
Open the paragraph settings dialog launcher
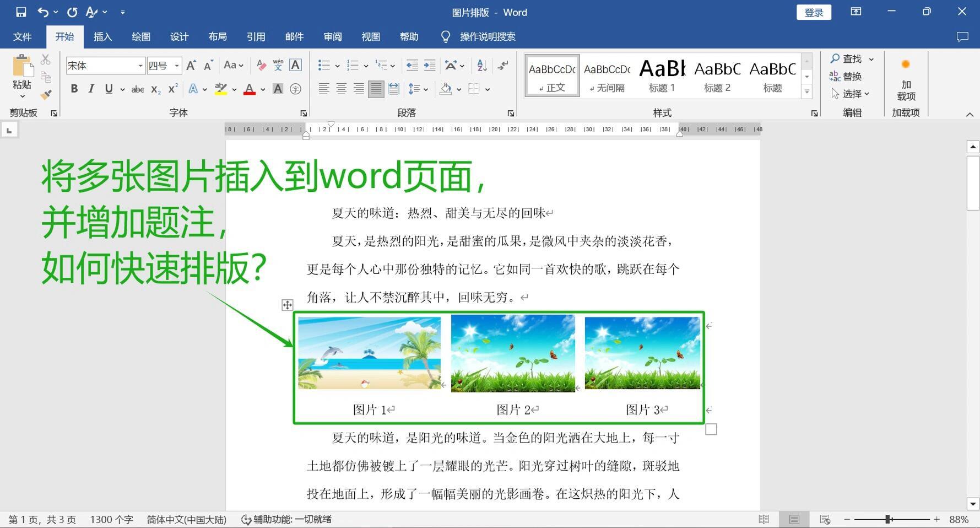(x=511, y=113)
